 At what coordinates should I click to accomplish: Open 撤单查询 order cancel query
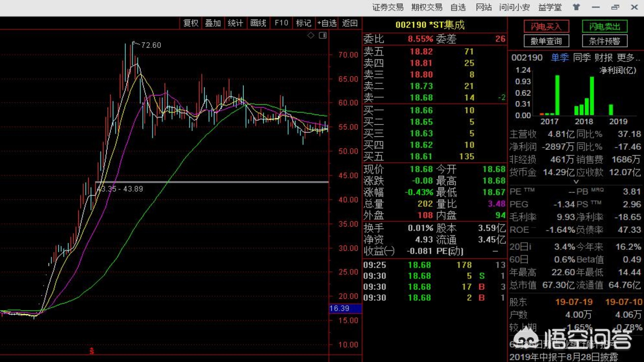point(546,41)
